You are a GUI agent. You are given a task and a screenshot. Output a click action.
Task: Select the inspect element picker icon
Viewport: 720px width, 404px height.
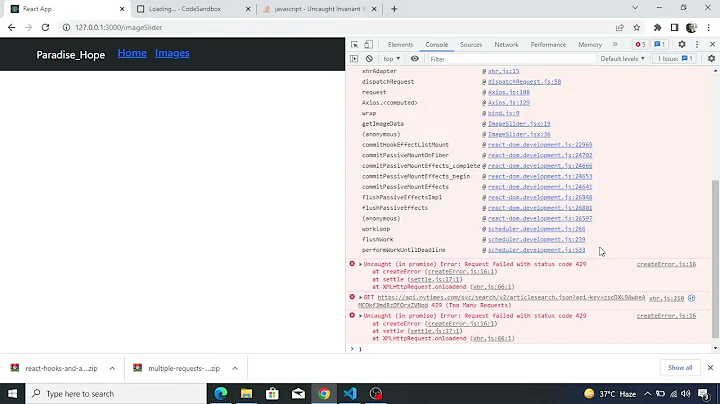(x=354, y=45)
